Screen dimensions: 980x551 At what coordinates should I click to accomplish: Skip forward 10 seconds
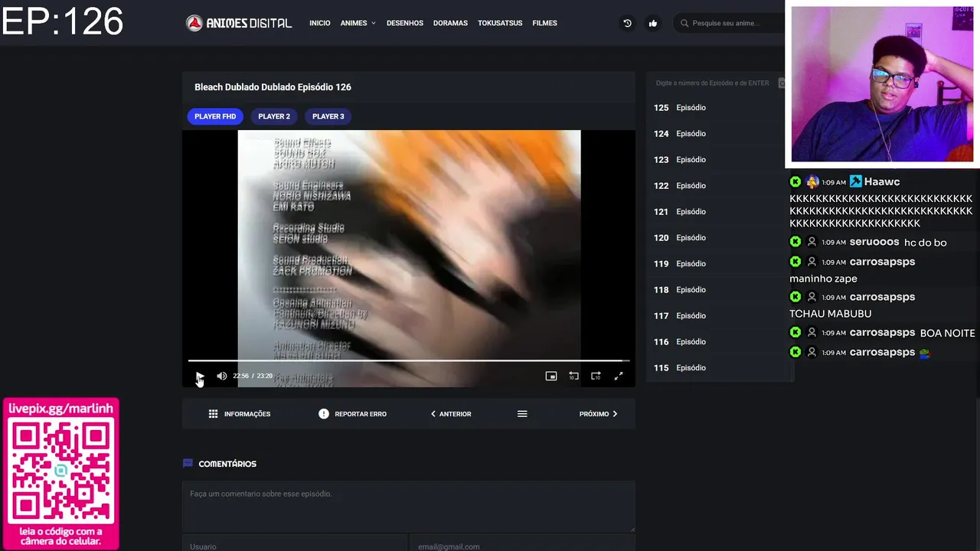point(596,376)
